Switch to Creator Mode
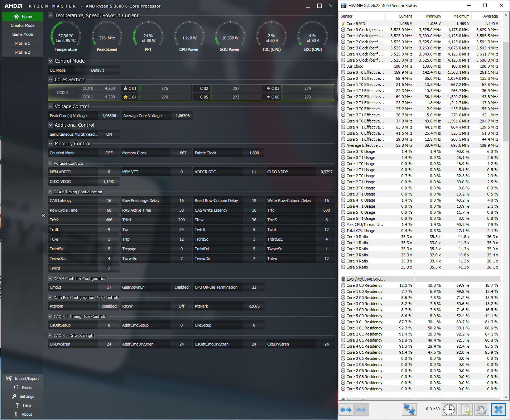 click(x=23, y=25)
